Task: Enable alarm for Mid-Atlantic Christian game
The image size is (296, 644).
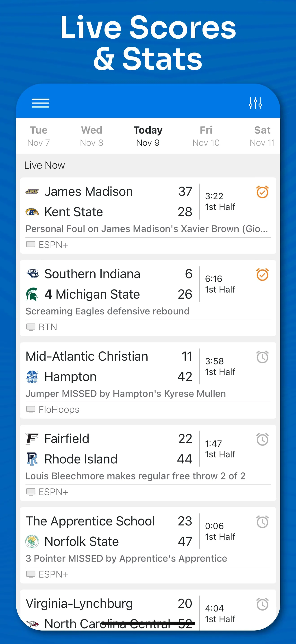Action: [262, 357]
